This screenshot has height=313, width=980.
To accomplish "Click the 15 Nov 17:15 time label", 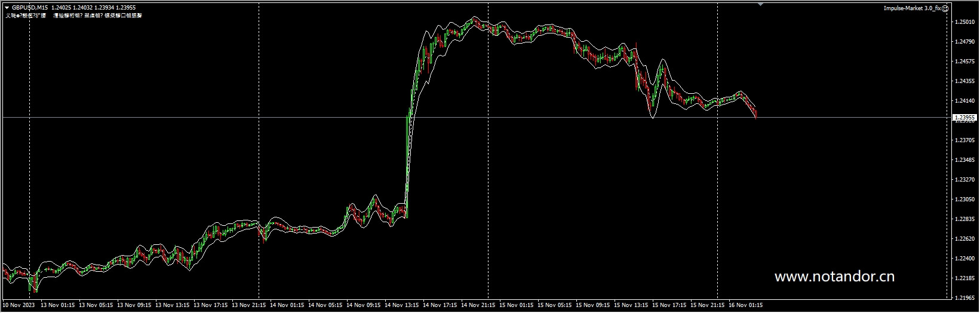I will pos(669,305).
